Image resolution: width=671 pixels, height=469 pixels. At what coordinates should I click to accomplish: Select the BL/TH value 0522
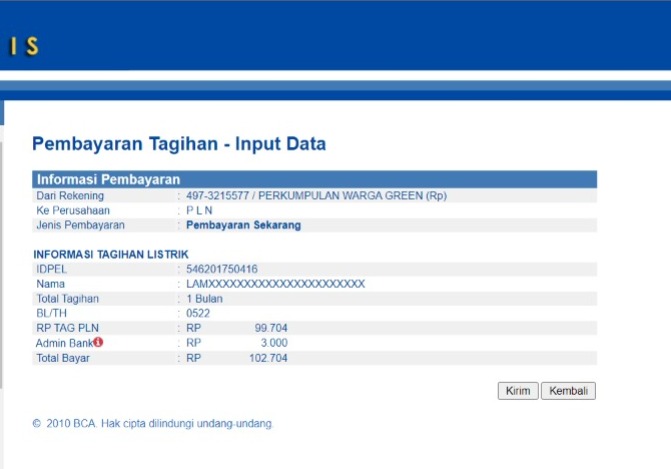pyautogui.click(x=198, y=313)
